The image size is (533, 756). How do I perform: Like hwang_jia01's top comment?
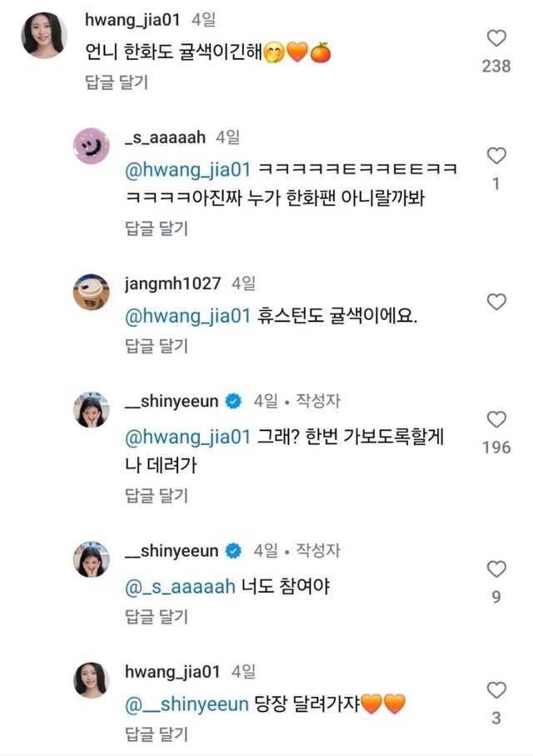(496, 38)
